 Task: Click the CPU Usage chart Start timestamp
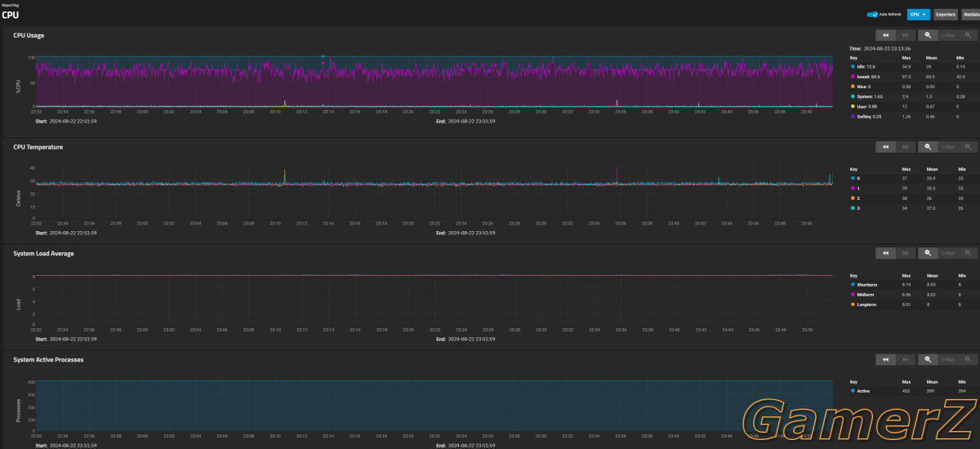pyautogui.click(x=66, y=121)
